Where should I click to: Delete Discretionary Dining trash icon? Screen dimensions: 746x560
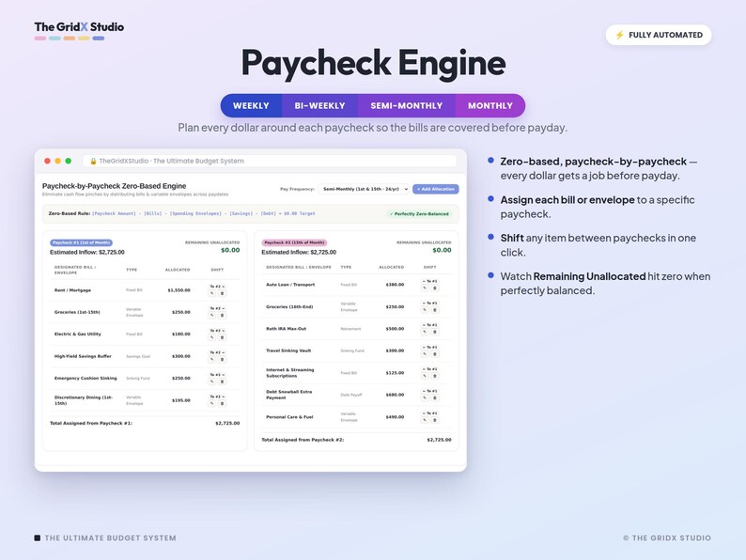coord(222,403)
